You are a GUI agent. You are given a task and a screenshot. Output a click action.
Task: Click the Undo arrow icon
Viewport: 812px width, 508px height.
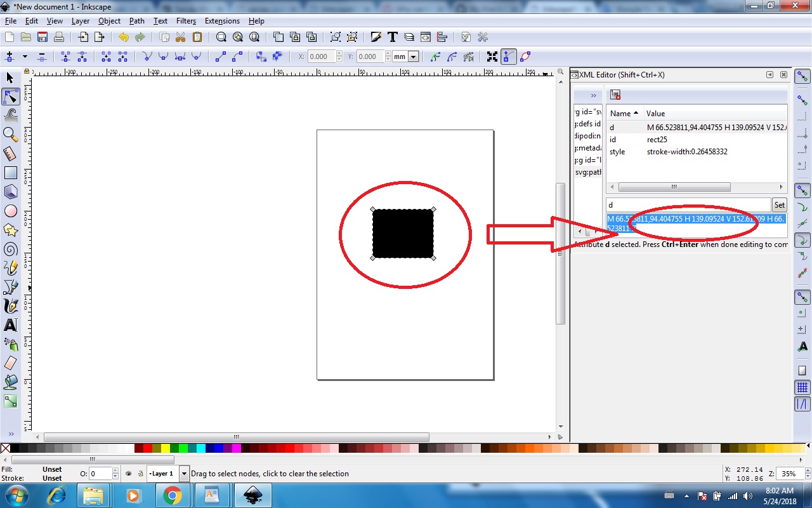pyautogui.click(x=123, y=37)
